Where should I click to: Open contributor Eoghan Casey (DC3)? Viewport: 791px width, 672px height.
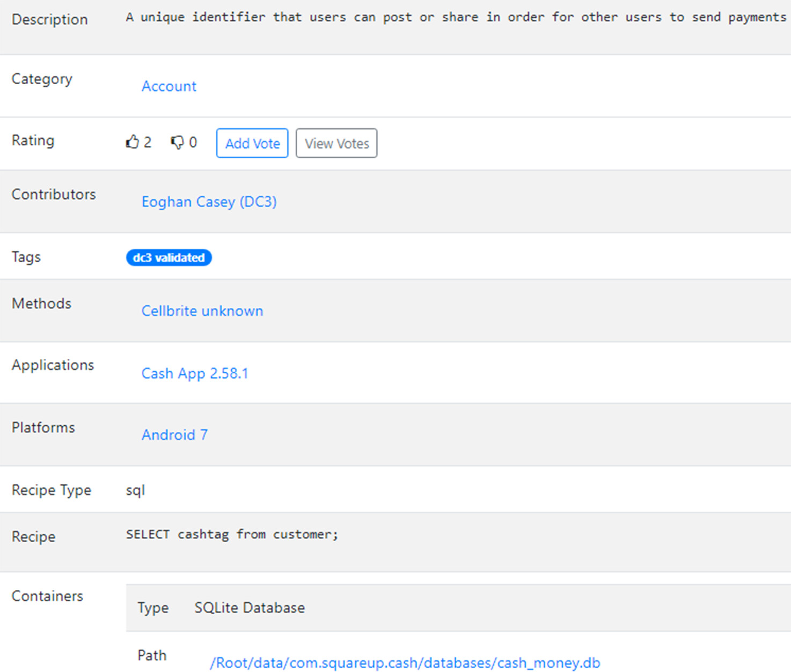coord(209,202)
